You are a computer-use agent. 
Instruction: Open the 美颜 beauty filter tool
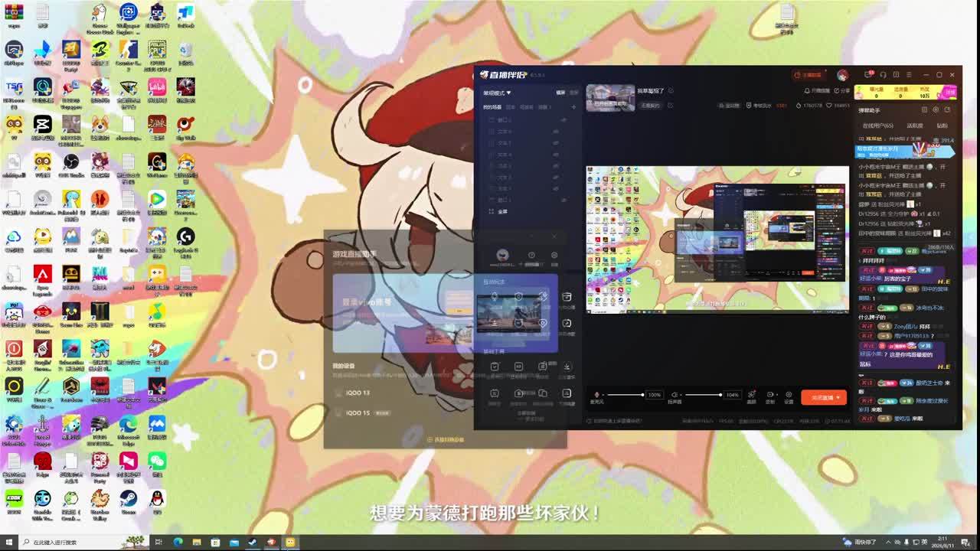click(x=751, y=396)
